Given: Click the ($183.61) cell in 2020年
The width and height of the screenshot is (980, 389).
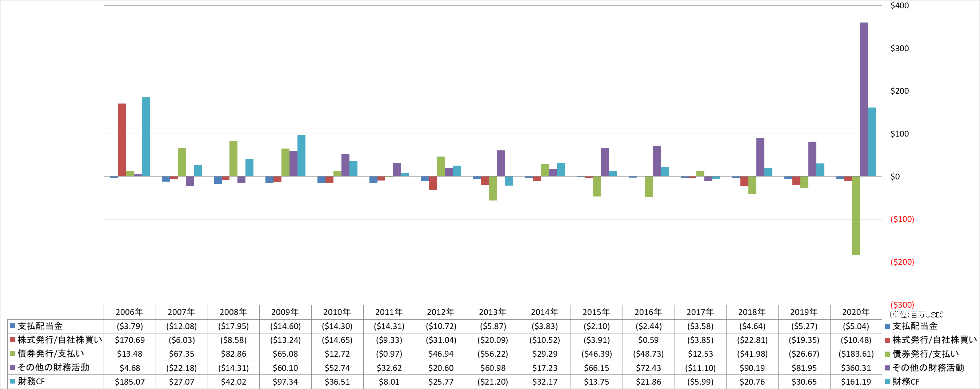Looking at the screenshot, I should [x=856, y=354].
